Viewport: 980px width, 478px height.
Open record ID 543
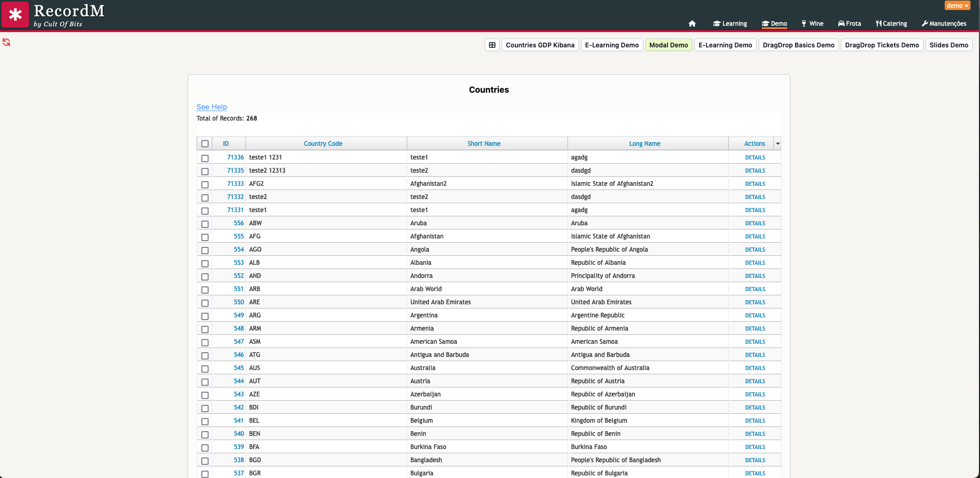pyautogui.click(x=239, y=394)
